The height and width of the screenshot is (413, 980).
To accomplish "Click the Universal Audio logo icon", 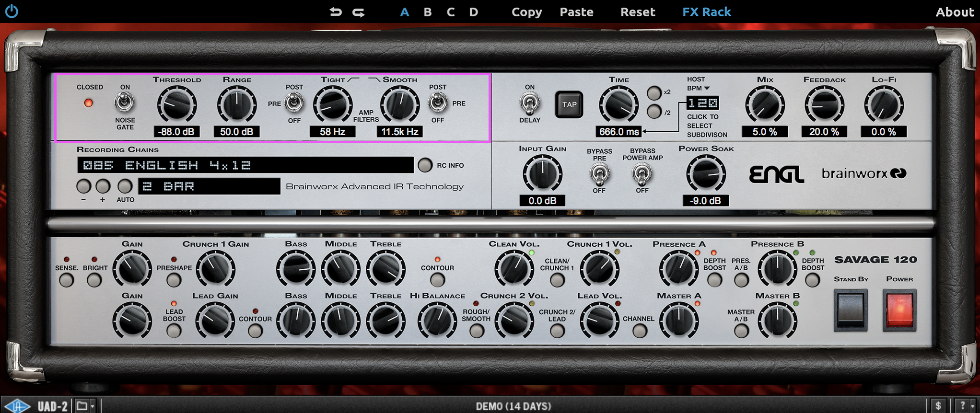I will 17,406.
